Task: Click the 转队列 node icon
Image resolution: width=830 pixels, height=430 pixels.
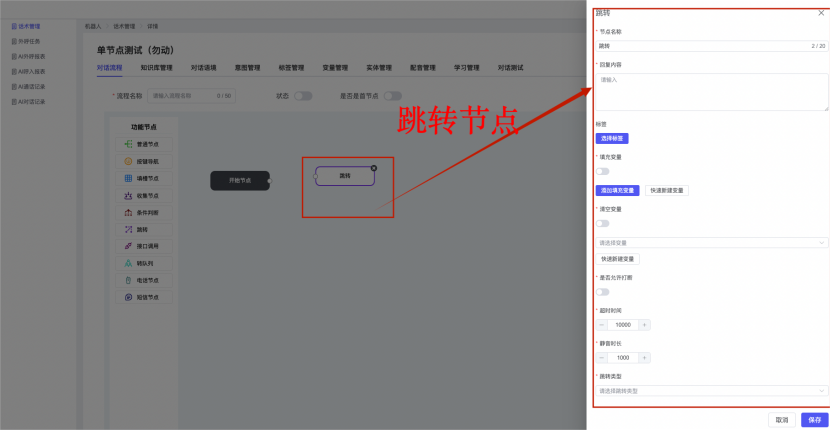Action: [128, 263]
